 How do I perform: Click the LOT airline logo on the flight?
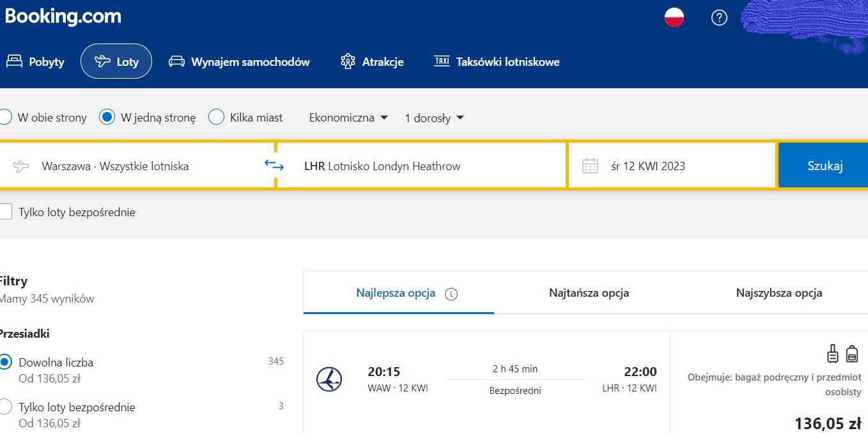[329, 380]
